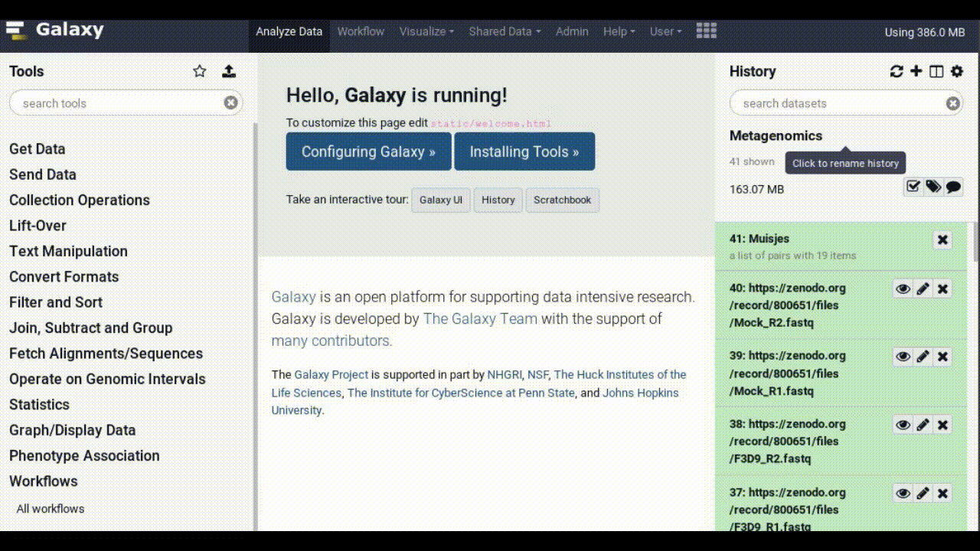
Task: Edit tags for the Metagenomics history
Action: coord(933,186)
